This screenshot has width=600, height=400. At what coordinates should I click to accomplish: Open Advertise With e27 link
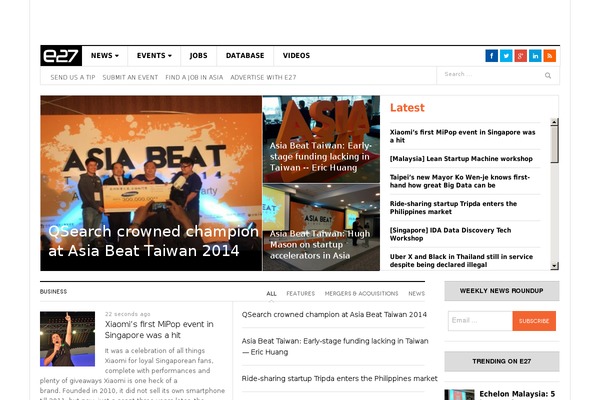coord(263,77)
